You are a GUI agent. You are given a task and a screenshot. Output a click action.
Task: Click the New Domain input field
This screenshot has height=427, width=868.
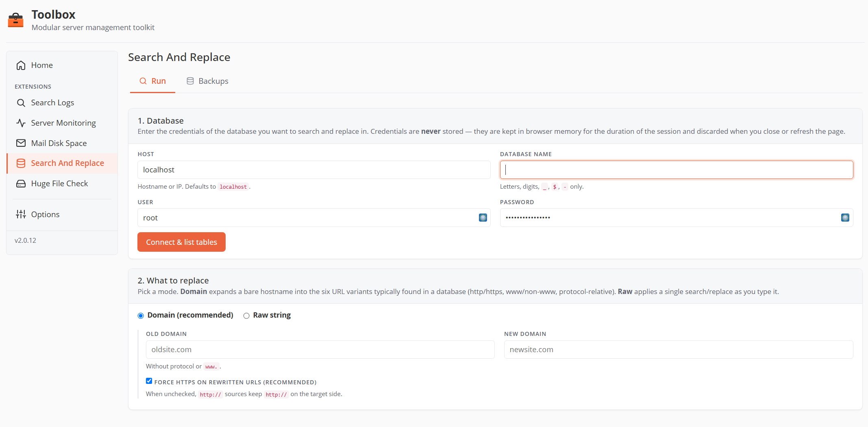[679, 350]
